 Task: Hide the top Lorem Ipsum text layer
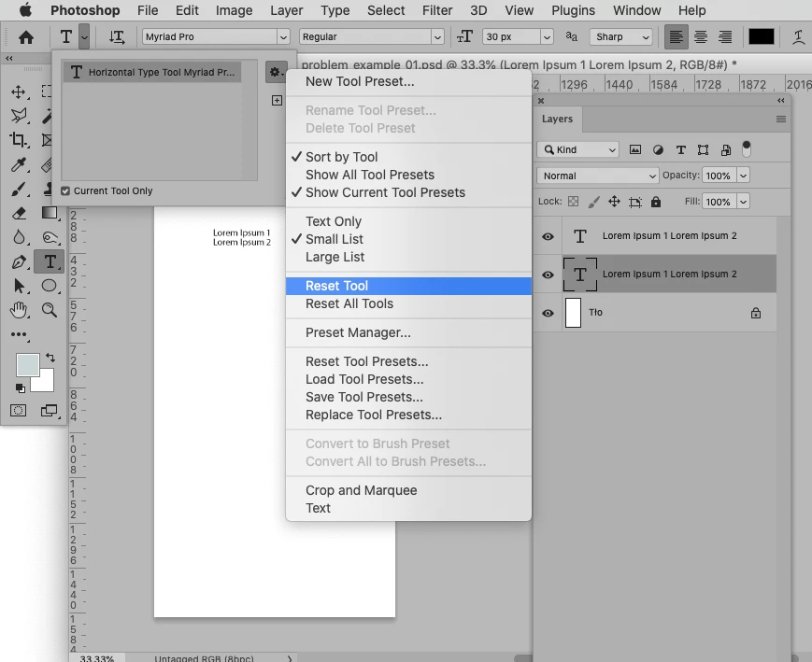548,236
